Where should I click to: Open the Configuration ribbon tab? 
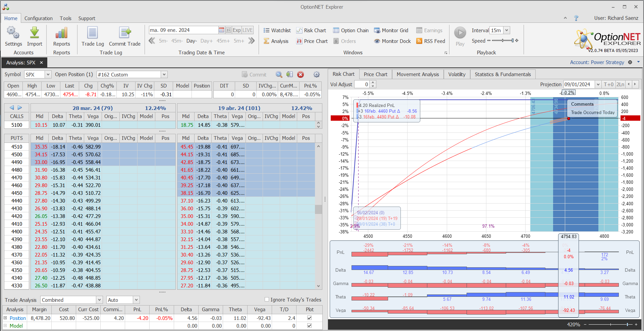(x=38, y=18)
